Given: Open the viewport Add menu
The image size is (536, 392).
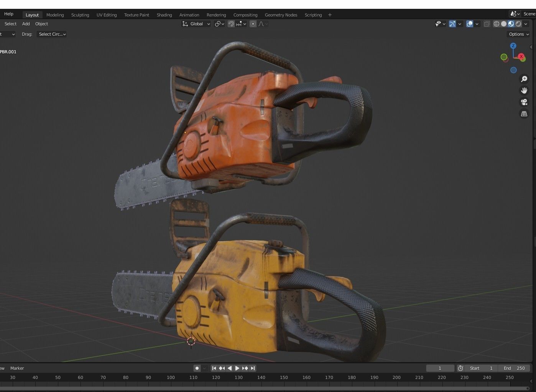Looking at the screenshot, I should pyautogui.click(x=26, y=24).
